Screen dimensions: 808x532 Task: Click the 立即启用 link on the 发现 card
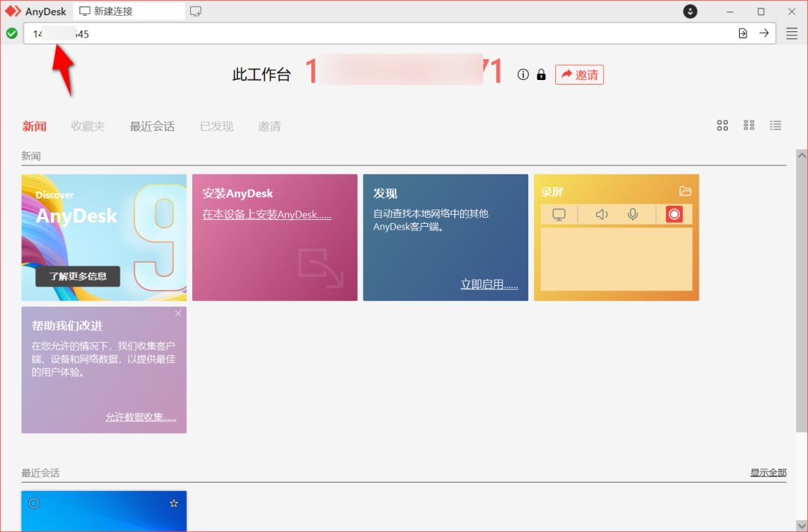(x=490, y=284)
